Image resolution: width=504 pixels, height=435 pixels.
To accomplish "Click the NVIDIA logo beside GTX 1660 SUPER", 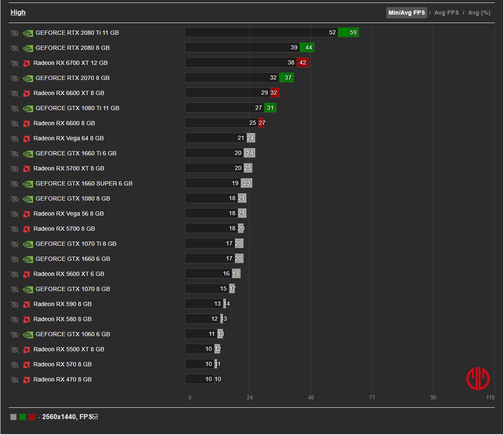I will 28,184.
